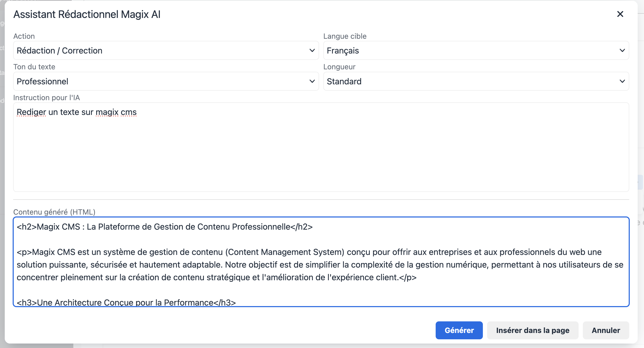Click Insérer dans la page
The width and height of the screenshot is (644, 348).
click(x=532, y=330)
